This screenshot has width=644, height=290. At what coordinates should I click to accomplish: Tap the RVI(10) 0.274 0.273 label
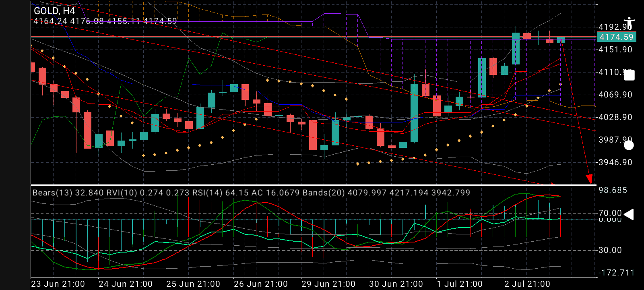coord(148,193)
